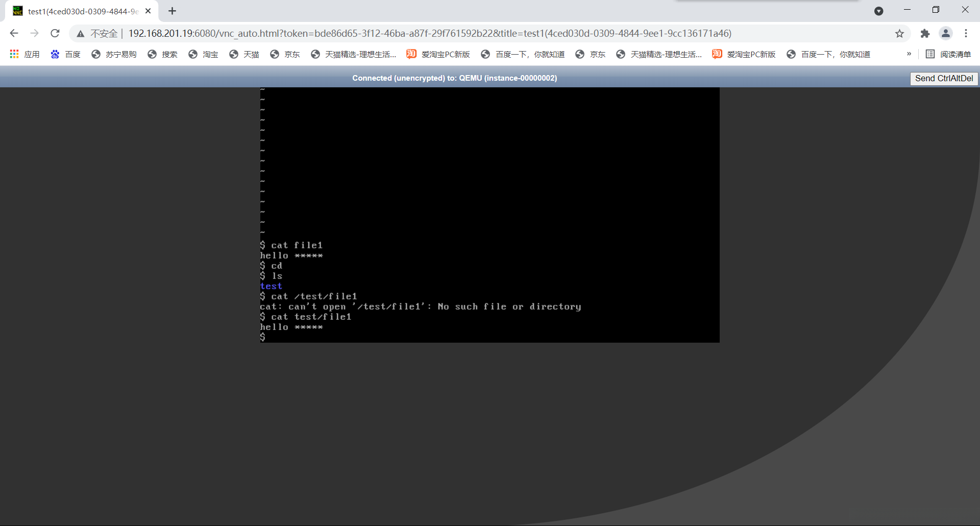
Task: Restore down the browser window
Action: 936,10
